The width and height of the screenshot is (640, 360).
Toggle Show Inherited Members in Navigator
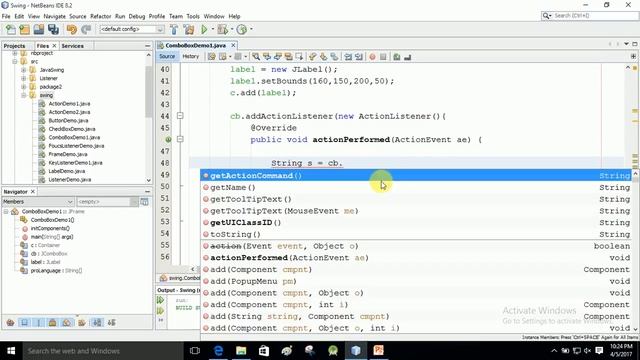(11, 323)
